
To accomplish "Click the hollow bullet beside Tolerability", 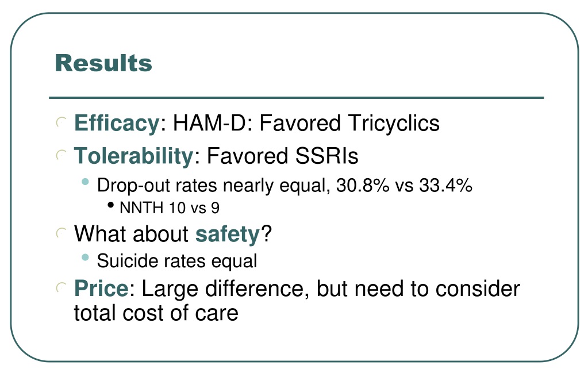I will 61,155.
